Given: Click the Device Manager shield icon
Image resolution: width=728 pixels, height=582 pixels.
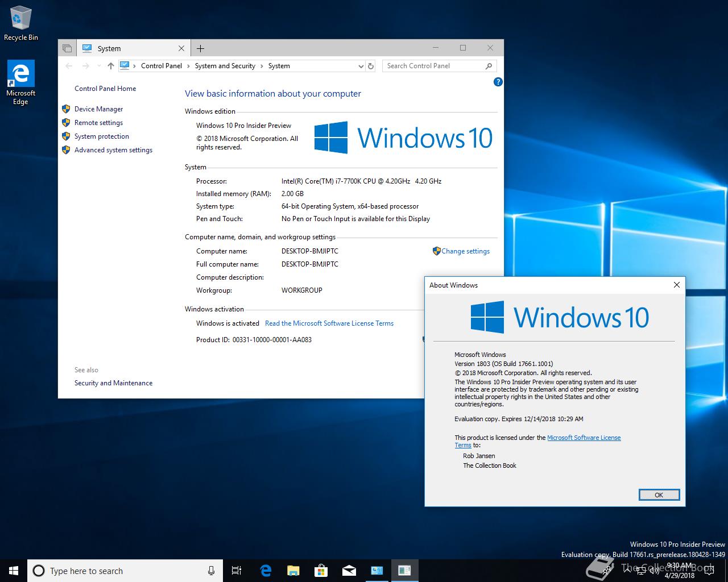Looking at the screenshot, I should [x=66, y=109].
